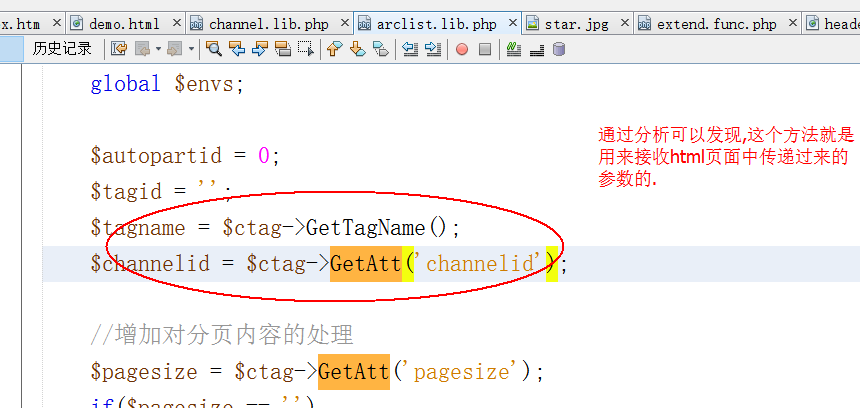Switch to the extend.func.php tab
This screenshot has width=860, height=408.
pyautogui.click(x=716, y=23)
